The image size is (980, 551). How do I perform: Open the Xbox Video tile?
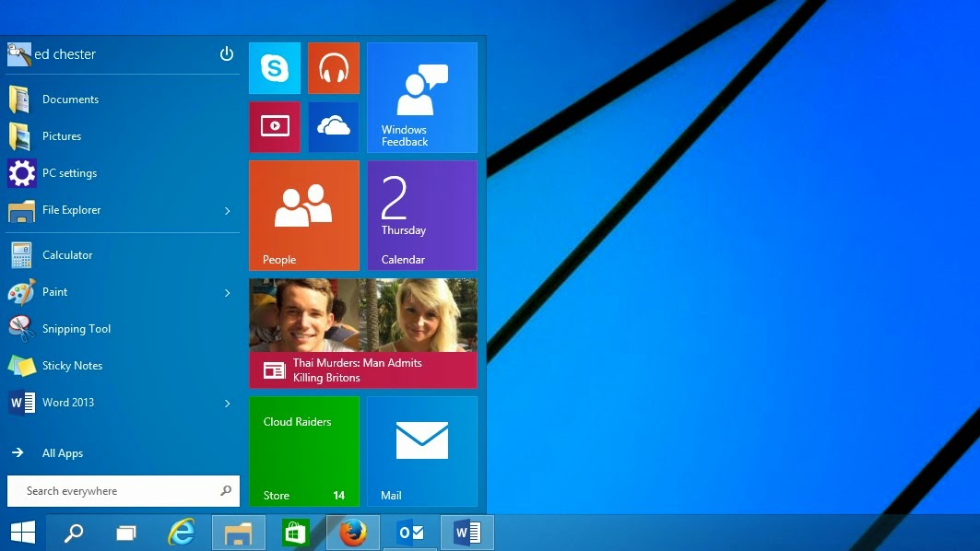[x=274, y=126]
